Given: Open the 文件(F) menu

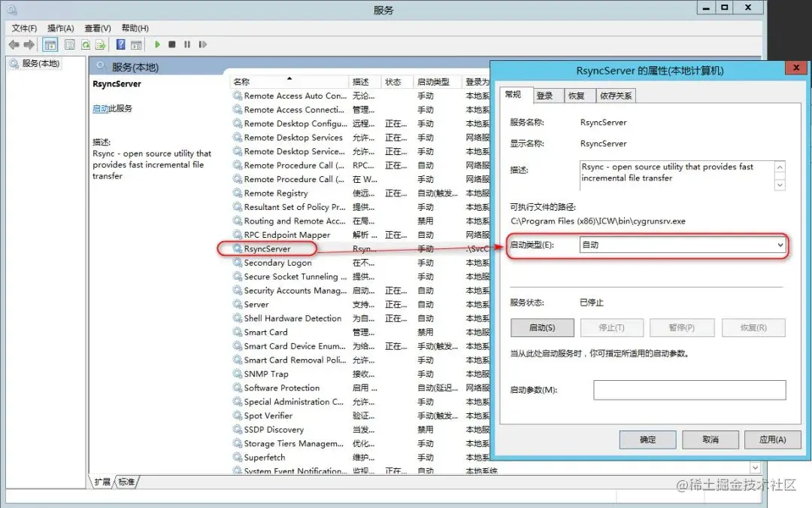Looking at the screenshot, I should 24,28.
